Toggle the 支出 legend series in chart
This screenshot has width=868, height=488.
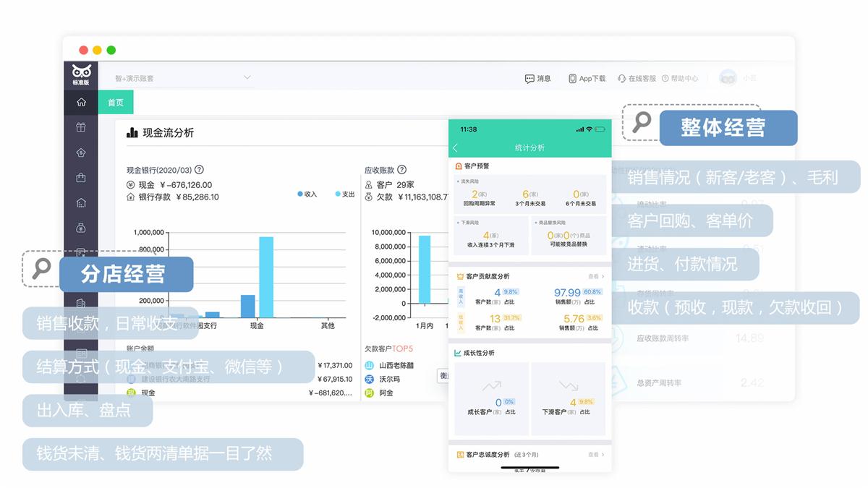345,194
